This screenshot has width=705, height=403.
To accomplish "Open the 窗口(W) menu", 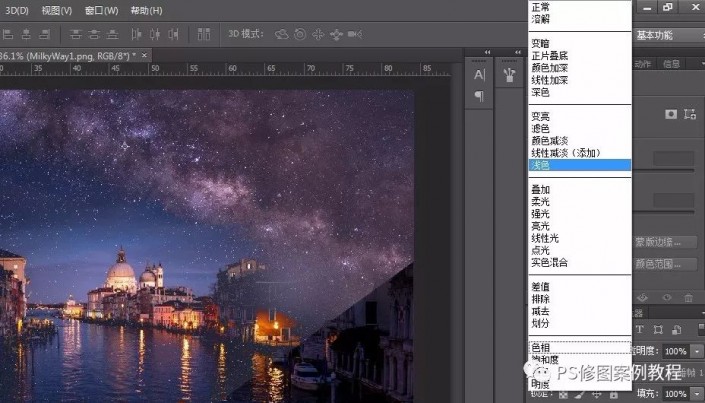I will pyautogui.click(x=102, y=10).
